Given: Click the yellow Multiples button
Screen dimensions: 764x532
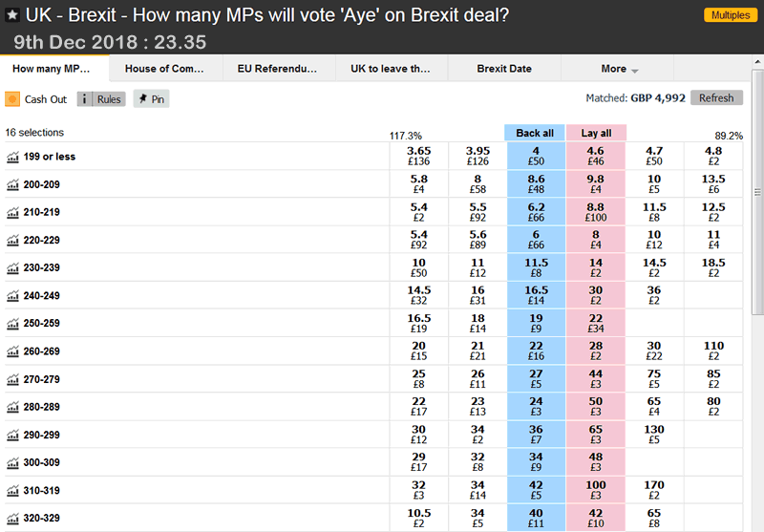Looking at the screenshot, I should tap(729, 15).
